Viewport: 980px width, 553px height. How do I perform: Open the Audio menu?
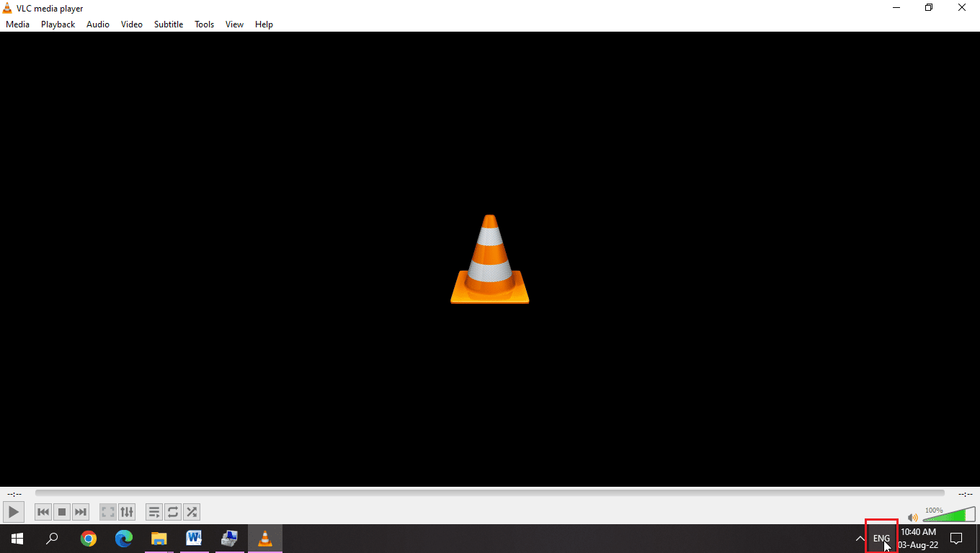[98, 24]
